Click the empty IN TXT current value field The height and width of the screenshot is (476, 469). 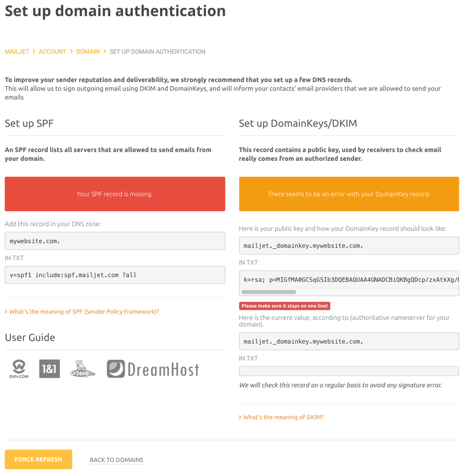348,370
